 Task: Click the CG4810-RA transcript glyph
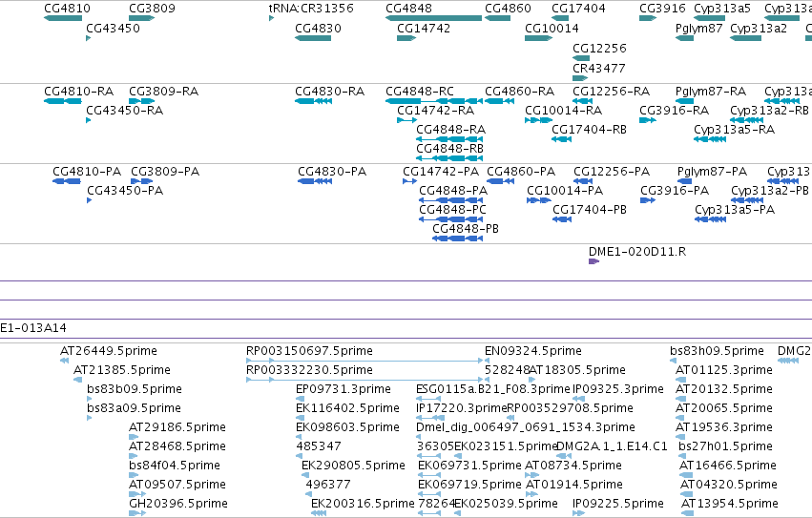point(63,101)
